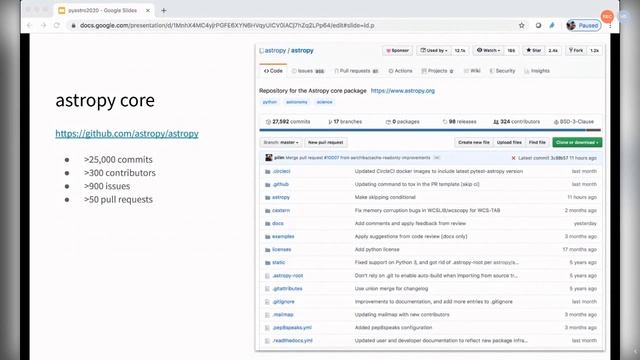The height and width of the screenshot is (360, 640).
Task: Open the Actions tab
Action: tap(400, 71)
